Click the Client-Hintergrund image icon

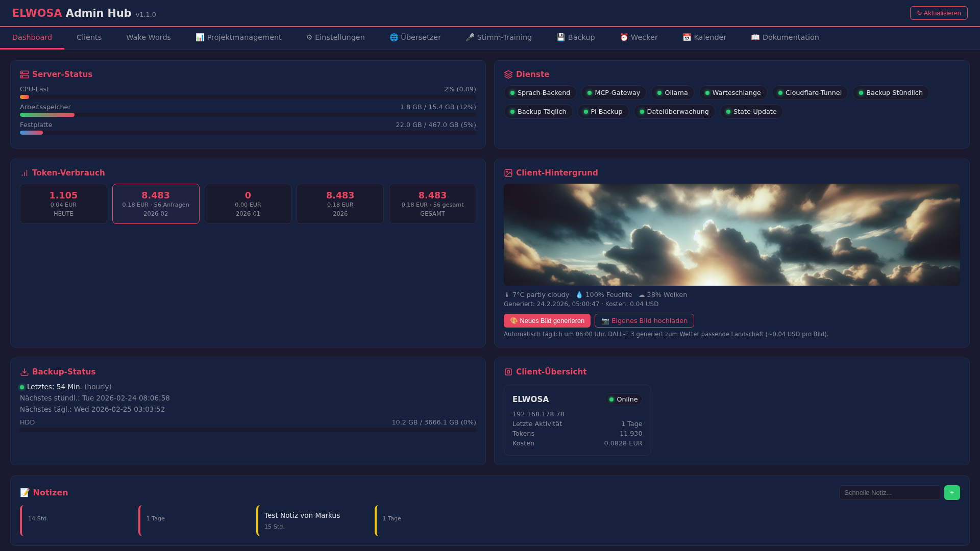point(508,173)
